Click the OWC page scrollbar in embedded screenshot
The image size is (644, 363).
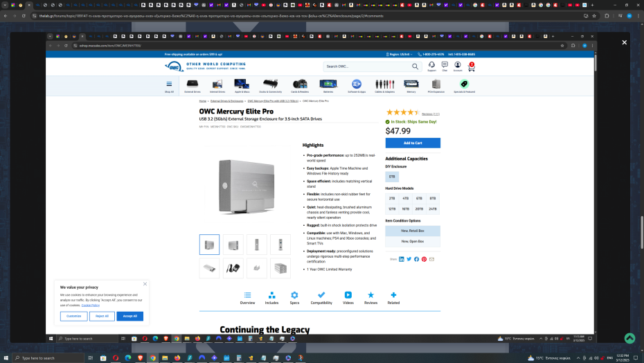[595, 62]
